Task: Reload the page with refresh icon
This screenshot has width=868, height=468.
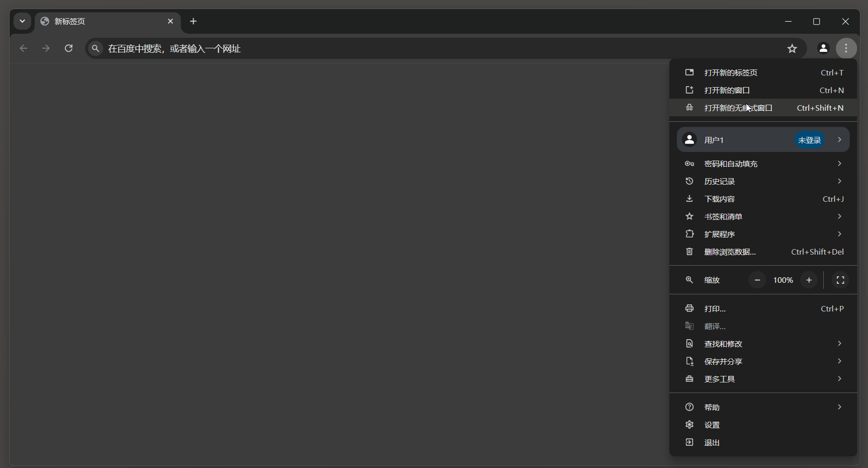Action: [x=69, y=48]
